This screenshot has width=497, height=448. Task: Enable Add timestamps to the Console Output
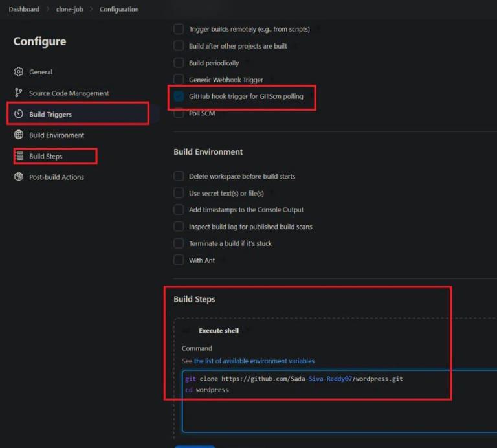point(179,210)
